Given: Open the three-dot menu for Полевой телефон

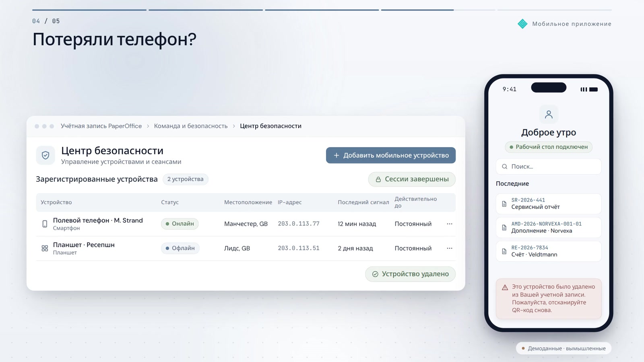Looking at the screenshot, I should [450, 224].
